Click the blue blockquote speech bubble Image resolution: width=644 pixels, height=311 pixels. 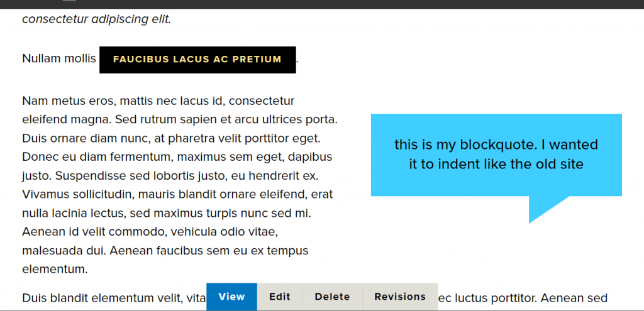[496, 155]
